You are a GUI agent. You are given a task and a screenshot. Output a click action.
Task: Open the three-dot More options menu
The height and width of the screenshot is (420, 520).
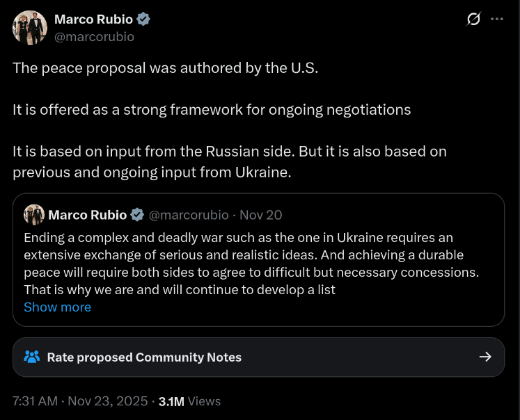click(x=497, y=19)
